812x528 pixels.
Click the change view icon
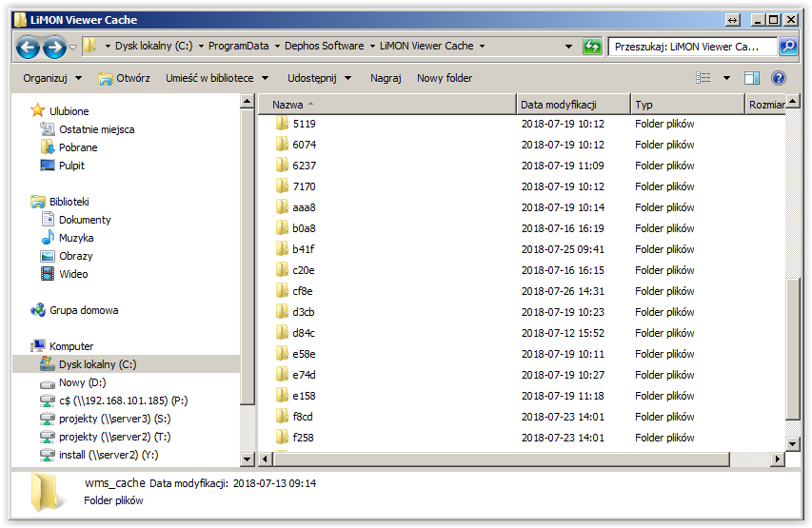(x=703, y=78)
